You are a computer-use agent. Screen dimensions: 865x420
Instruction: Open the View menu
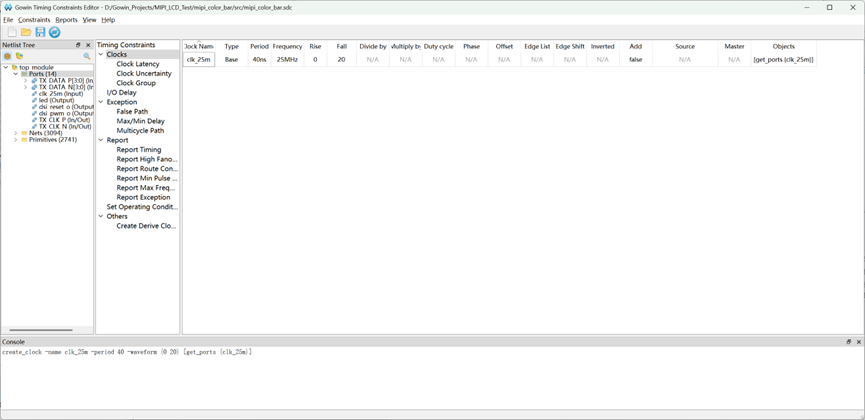point(89,20)
